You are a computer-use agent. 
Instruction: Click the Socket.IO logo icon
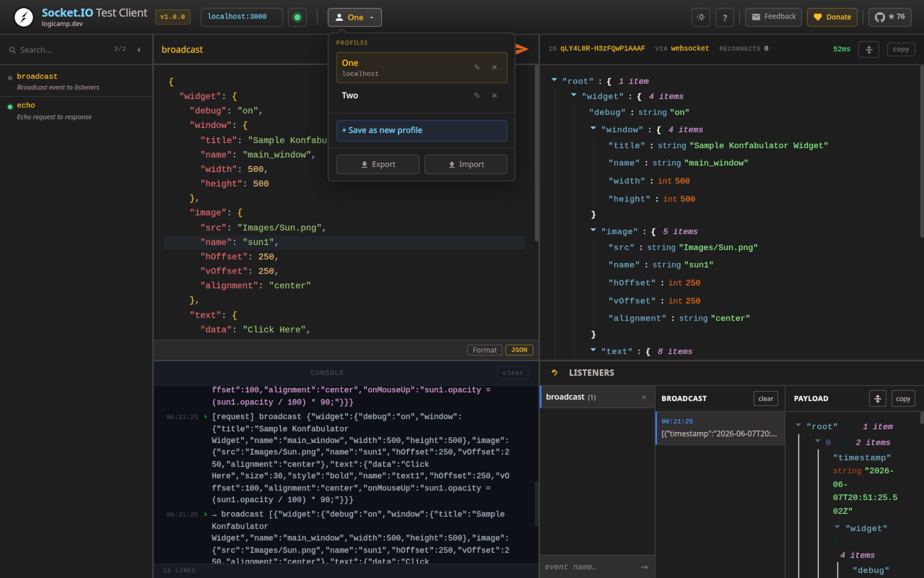24,17
